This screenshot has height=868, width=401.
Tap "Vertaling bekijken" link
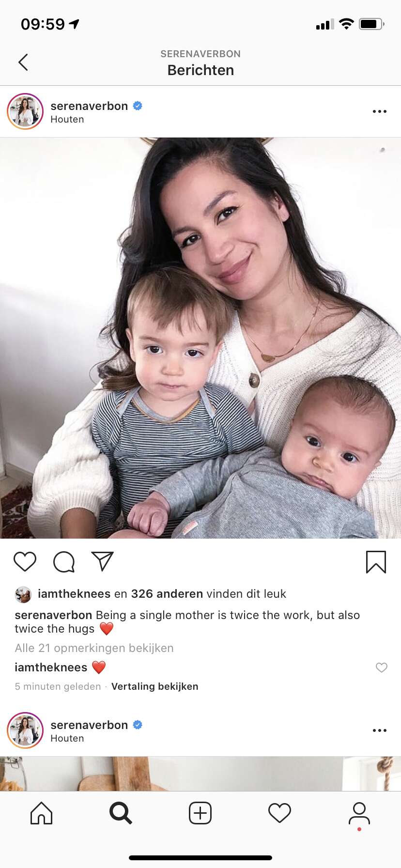coord(155,686)
